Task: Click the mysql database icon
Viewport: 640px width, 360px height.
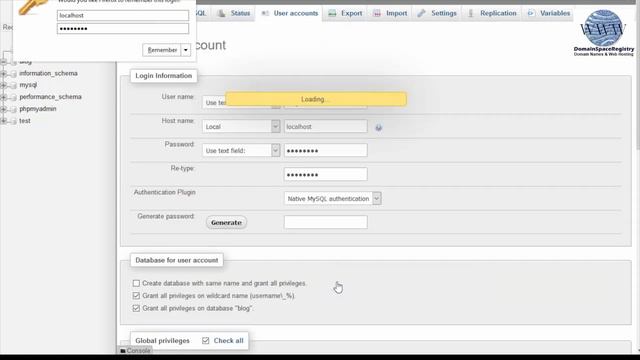Action: point(13,85)
